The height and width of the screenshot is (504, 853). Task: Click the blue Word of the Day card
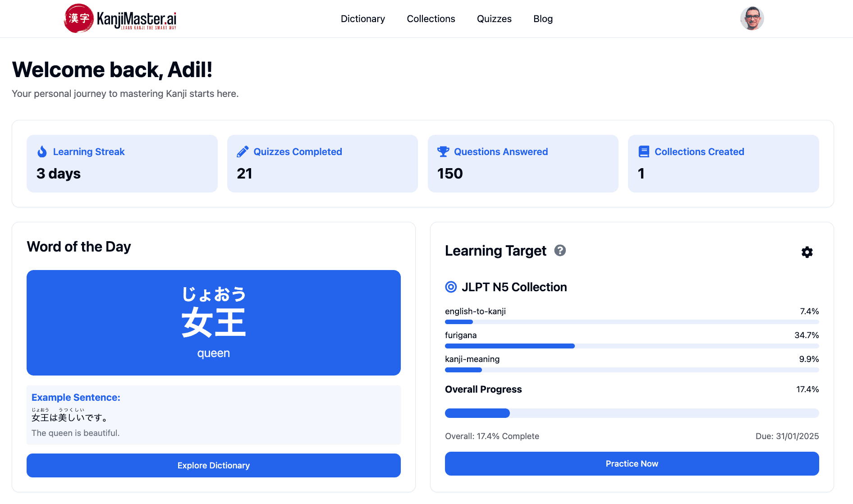[213, 323]
